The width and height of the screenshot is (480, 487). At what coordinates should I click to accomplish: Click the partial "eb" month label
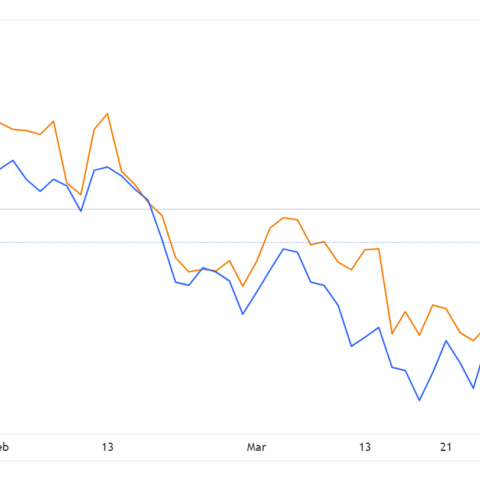coord(4,447)
